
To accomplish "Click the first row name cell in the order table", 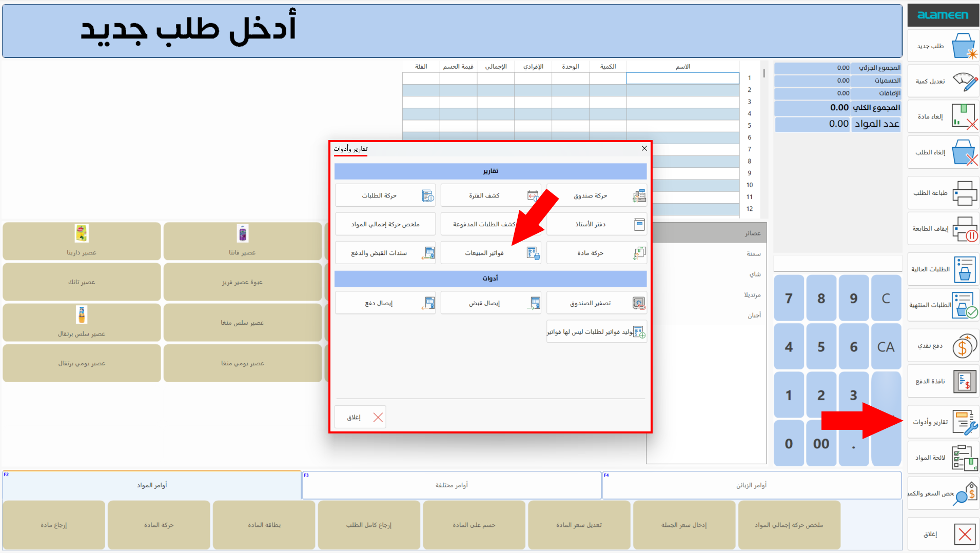I will click(682, 78).
